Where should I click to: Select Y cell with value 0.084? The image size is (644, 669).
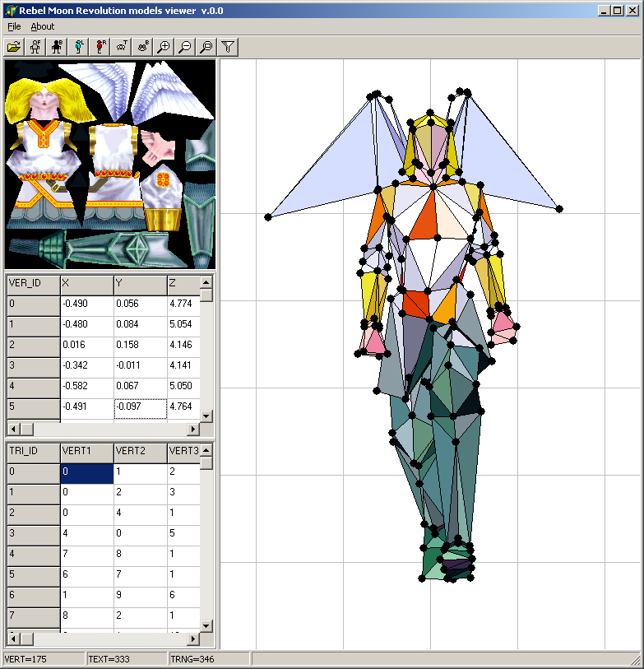click(141, 326)
